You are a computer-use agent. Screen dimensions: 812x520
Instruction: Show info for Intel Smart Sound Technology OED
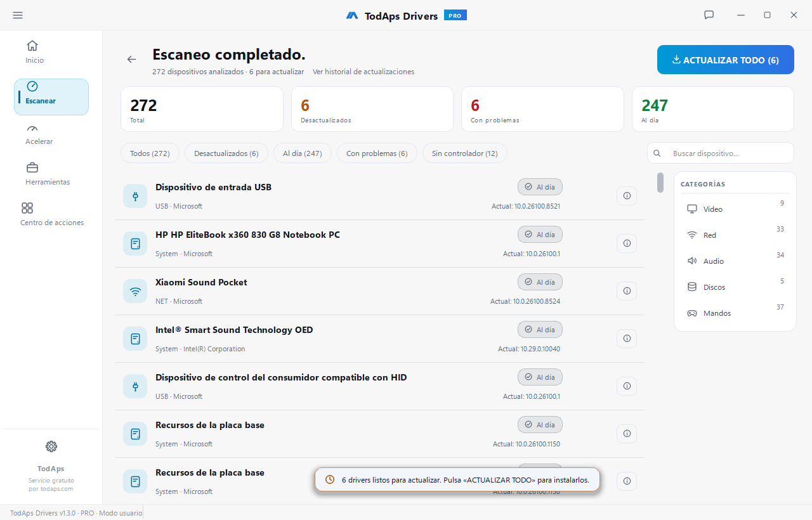(x=627, y=339)
